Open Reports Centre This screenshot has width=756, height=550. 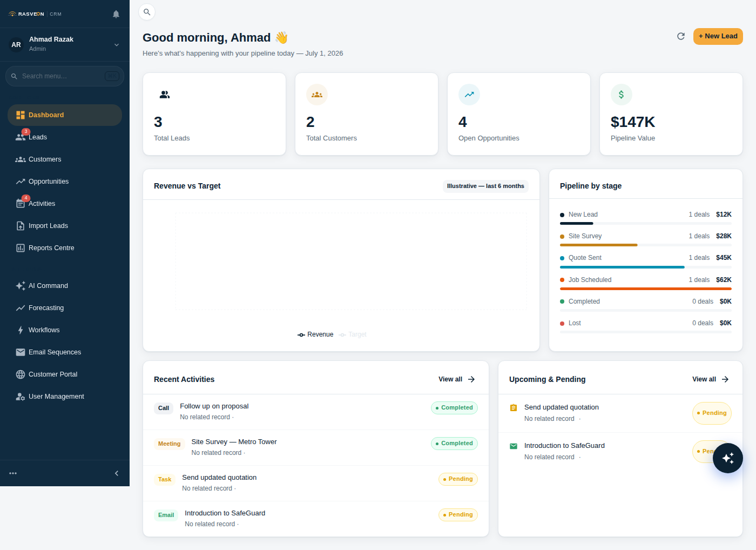coord(65,248)
